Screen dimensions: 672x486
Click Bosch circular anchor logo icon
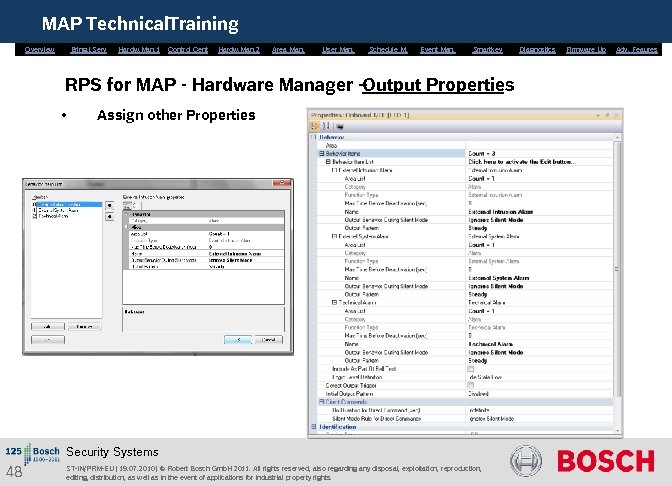tap(526, 461)
